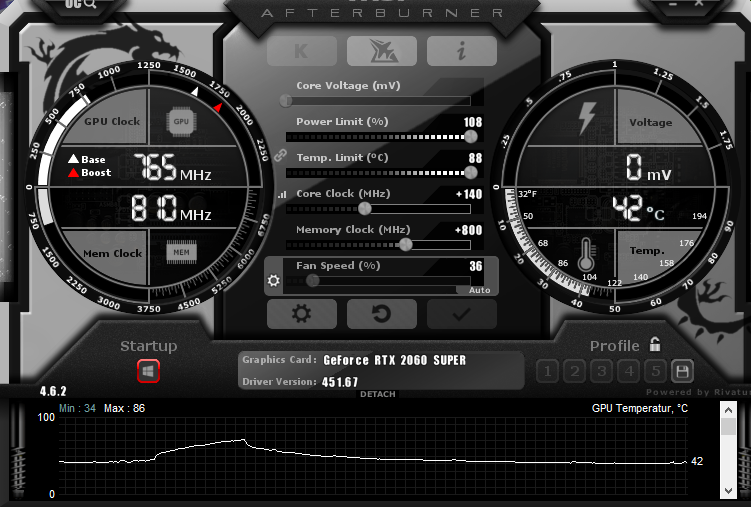The height and width of the screenshot is (507, 751).
Task: Click the GPU Temperatur graph label
Action: tap(640, 408)
